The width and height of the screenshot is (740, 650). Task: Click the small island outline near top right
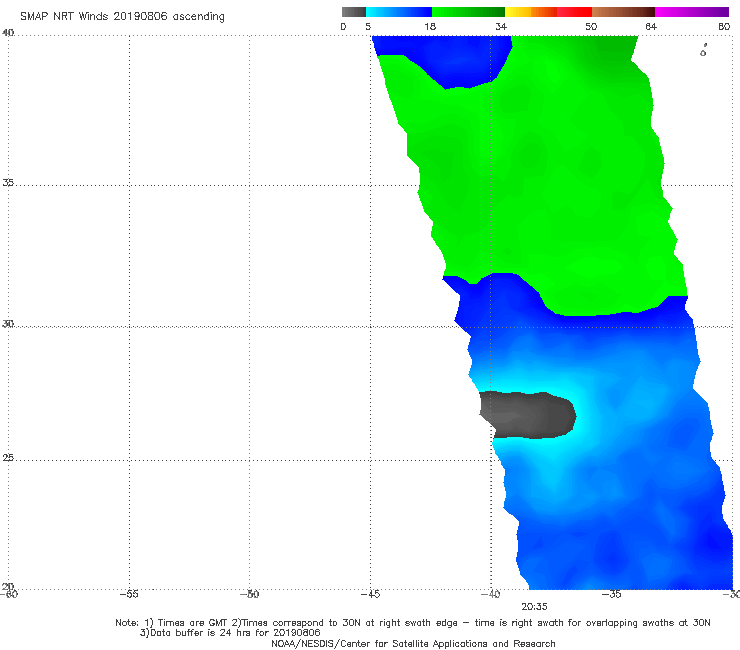(x=704, y=51)
